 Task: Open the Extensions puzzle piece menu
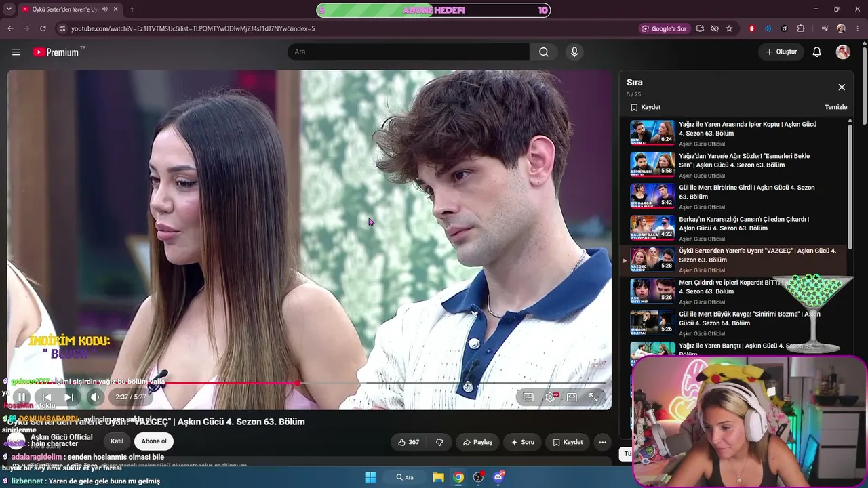pos(801,28)
